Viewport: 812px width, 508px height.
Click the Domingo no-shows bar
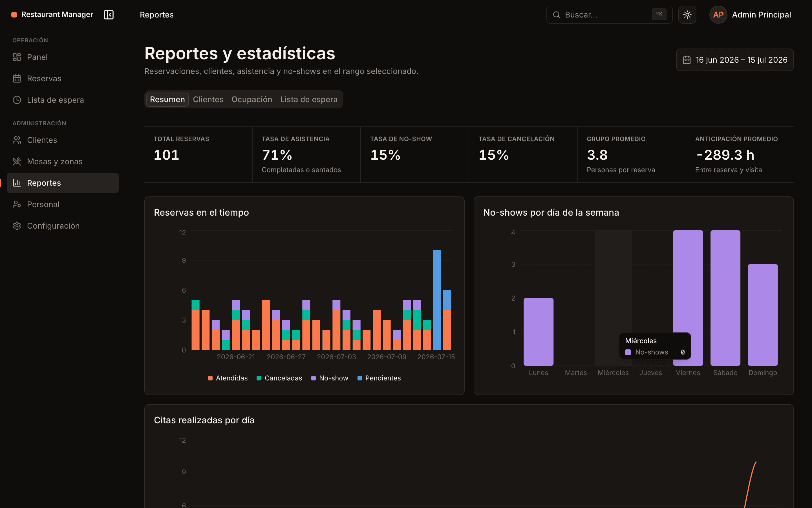tap(763, 315)
